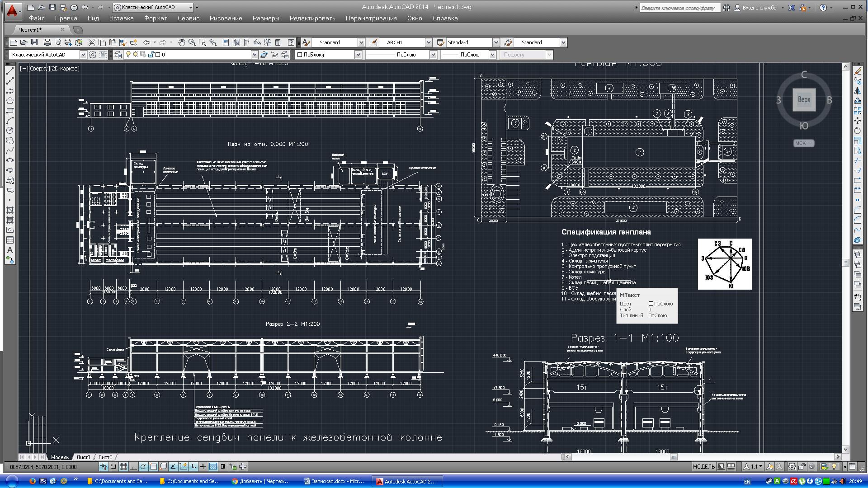Open the Рисование menu

coord(226,19)
